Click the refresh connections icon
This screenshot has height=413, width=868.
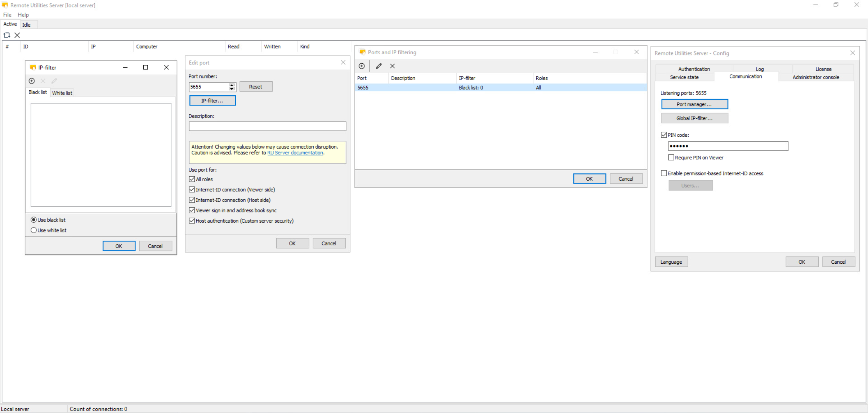click(6, 35)
